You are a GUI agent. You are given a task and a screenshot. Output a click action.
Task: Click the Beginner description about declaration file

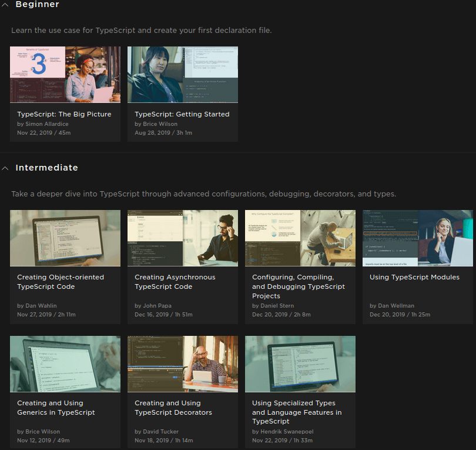(x=142, y=31)
